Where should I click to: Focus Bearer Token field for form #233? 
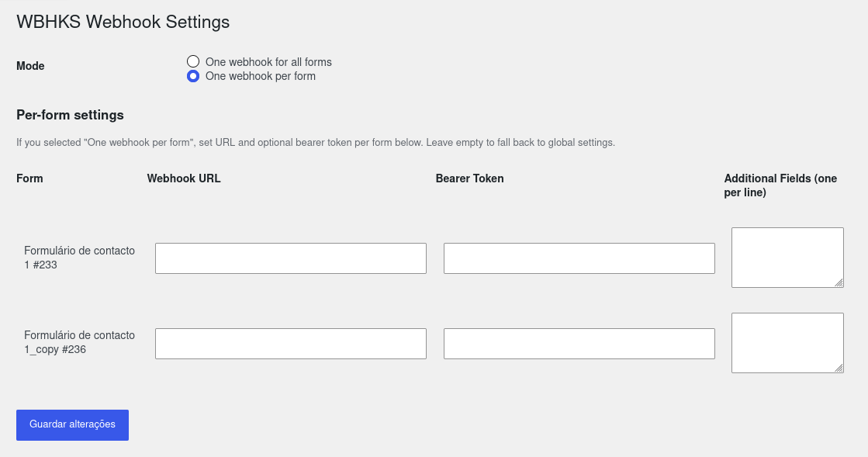579,258
